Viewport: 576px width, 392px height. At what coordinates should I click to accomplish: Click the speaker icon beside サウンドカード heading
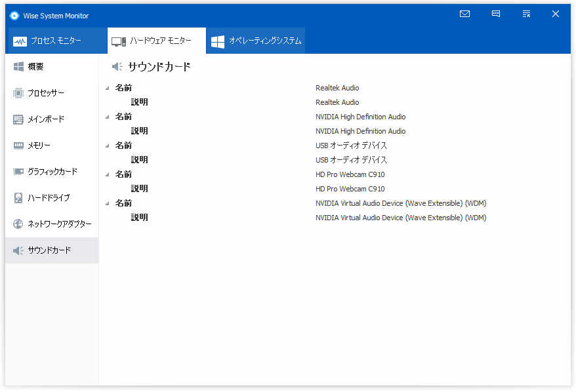[x=117, y=66]
